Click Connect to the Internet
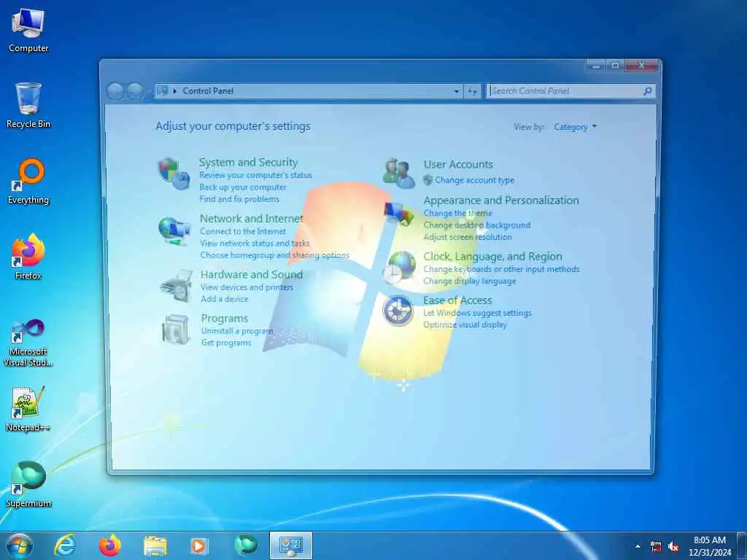The image size is (747, 560). [x=243, y=231]
